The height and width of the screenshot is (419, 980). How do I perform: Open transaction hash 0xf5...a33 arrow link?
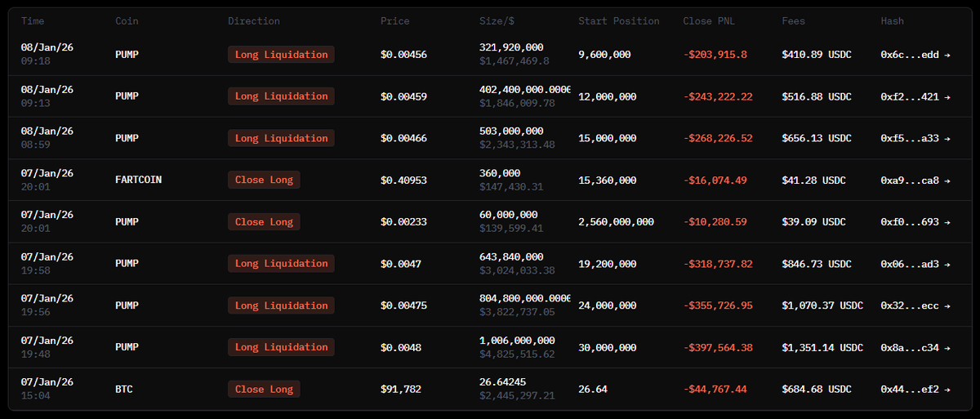915,138
